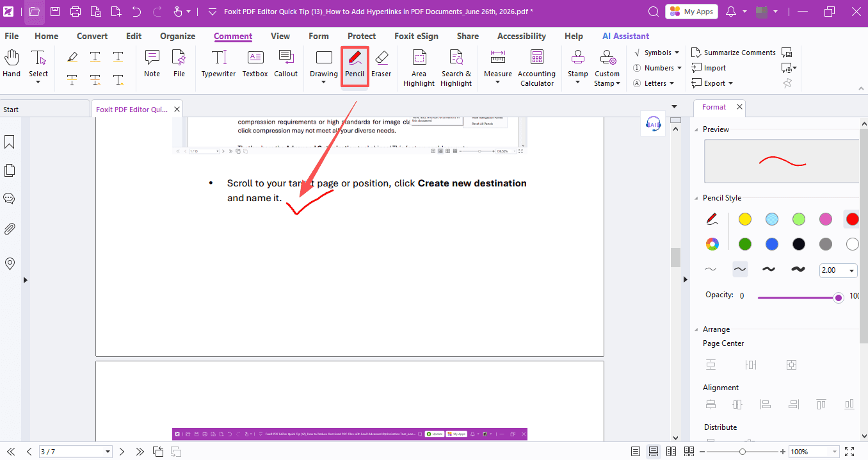Select the Typewriter tool
This screenshot has height=460, width=868.
pos(218,64)
